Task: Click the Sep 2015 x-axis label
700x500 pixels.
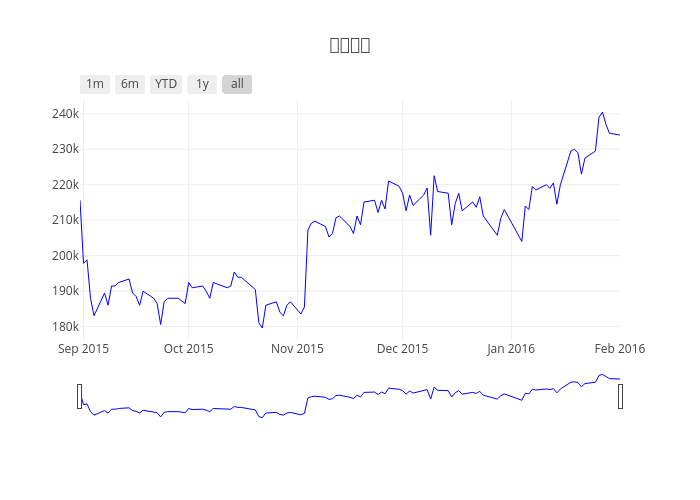Action: point(83,348)
